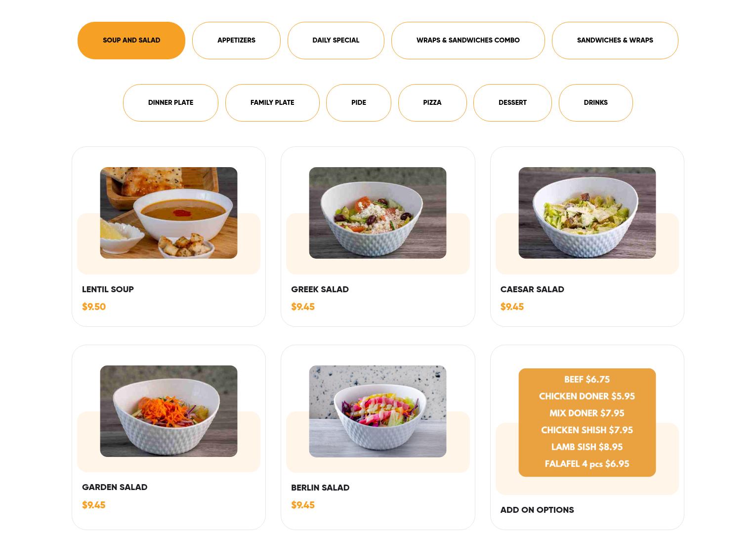Select the Sandwiches & Wraps category
Screen dimensions: 756x539
tap(615, 41)
